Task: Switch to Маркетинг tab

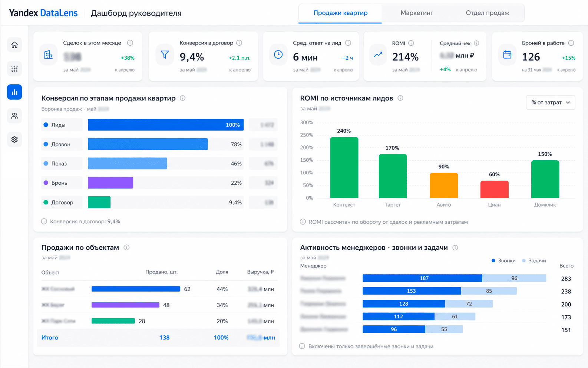Action: (x=417, y=13)
